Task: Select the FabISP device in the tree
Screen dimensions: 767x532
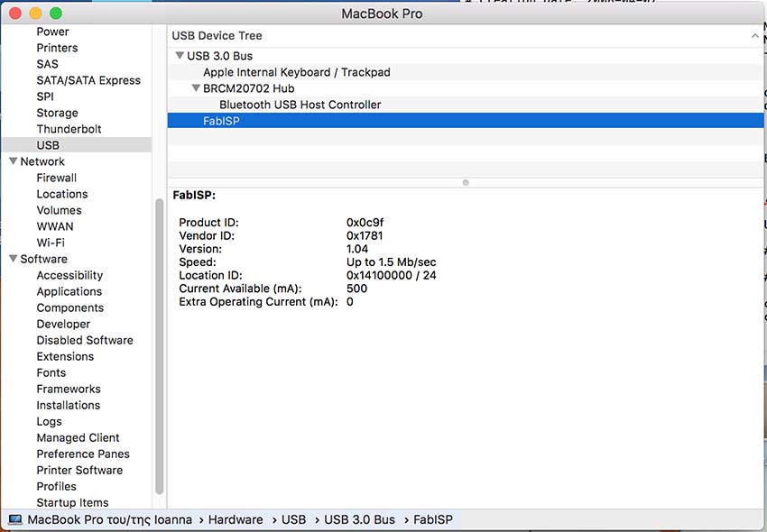Action: [x=221, y=120]
